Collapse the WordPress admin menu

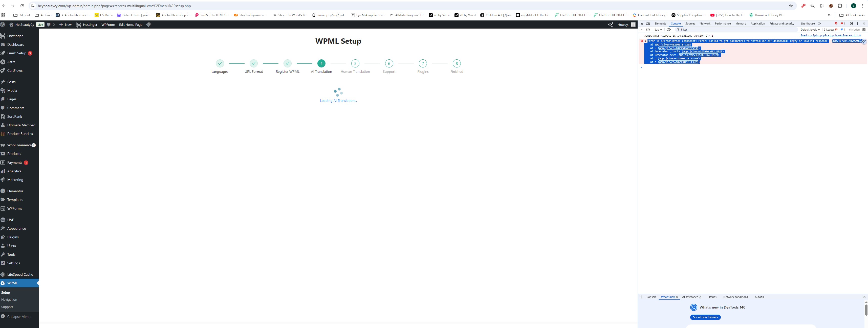(18, 317)
